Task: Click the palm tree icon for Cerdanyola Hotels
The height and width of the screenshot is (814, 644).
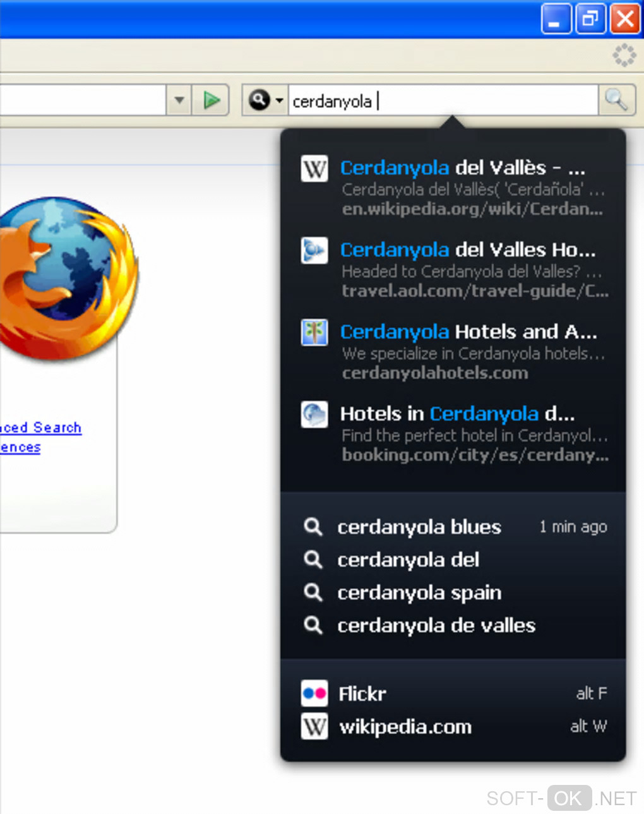Action: coord(314,333)
